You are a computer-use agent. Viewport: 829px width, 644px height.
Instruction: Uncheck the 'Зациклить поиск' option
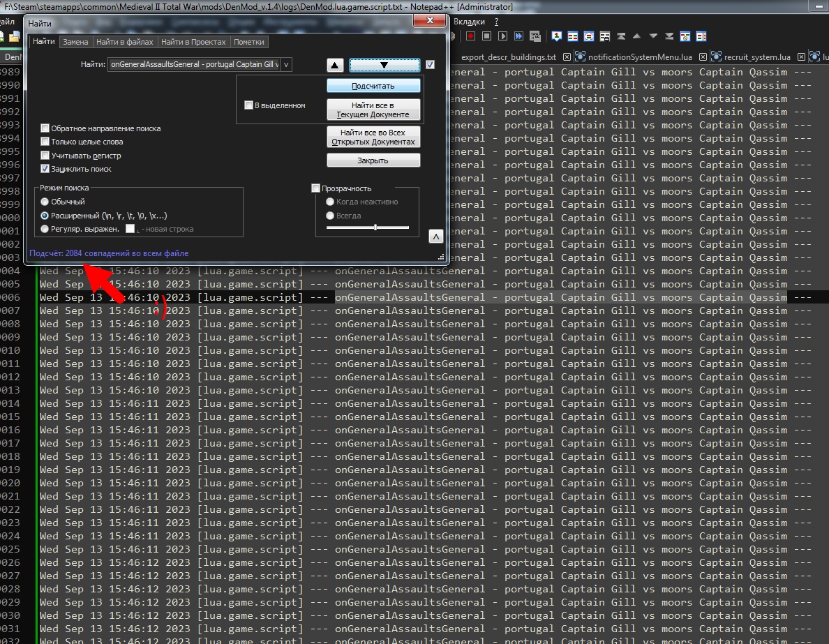point(45,169)
